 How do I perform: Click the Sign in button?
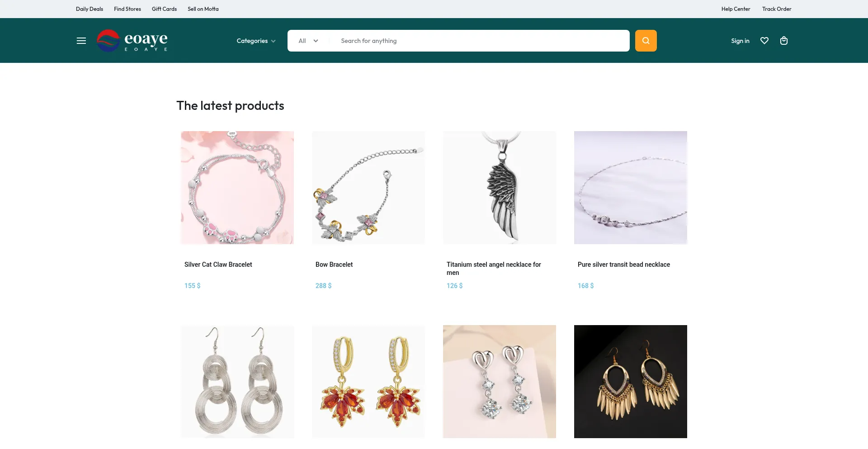click(x=740, y=41)
